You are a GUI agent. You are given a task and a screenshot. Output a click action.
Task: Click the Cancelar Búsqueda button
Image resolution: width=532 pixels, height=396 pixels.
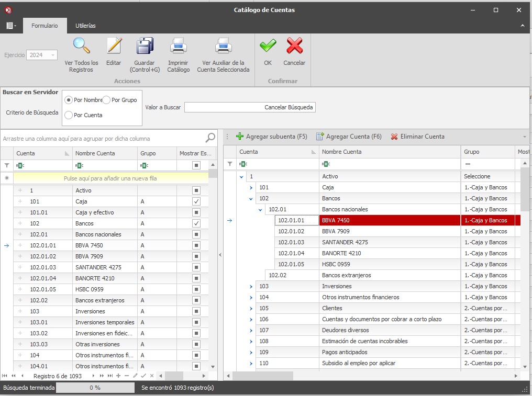[x=289, y=107]
